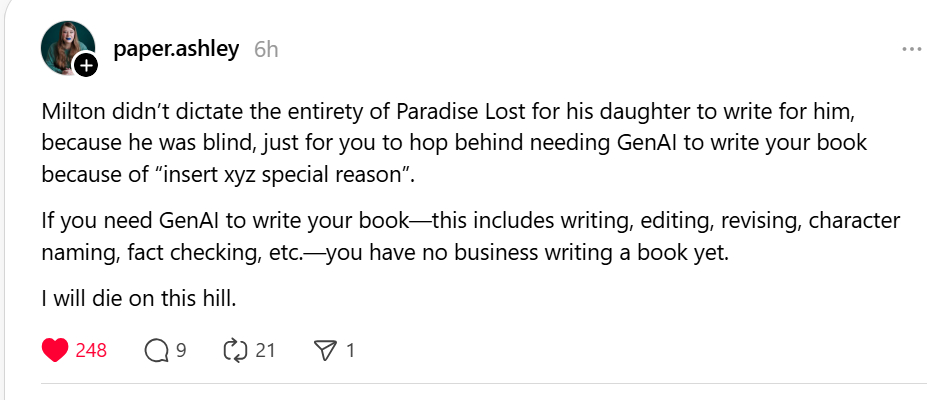The image size is (927, 400).
Task: Click the 6h post timestamp
Action: tap(266, 49)
